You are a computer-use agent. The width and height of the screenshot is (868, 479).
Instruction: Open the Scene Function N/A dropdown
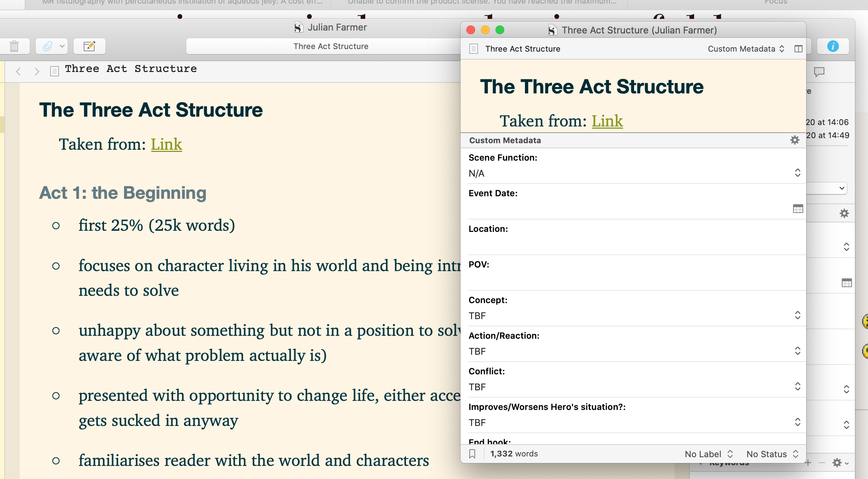tap(635, 173)
